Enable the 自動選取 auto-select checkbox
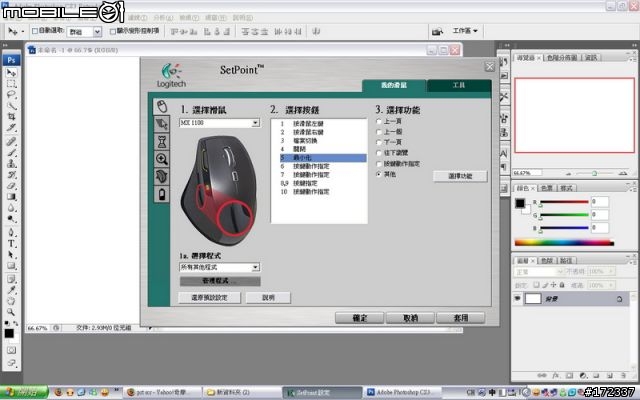This screenshot has height=400, width=640. [35, 31]
